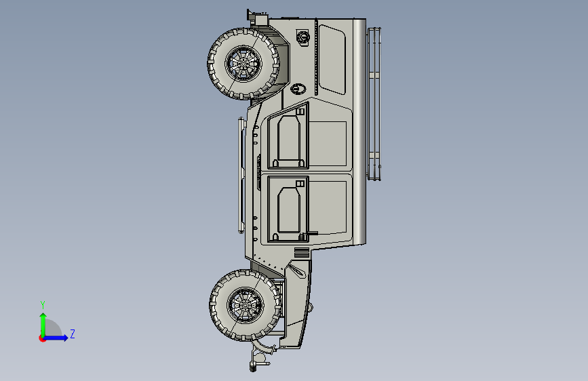Select the red origin point of the axis triad
Viewport: 588px width, 381px height.
pos(42,338)
